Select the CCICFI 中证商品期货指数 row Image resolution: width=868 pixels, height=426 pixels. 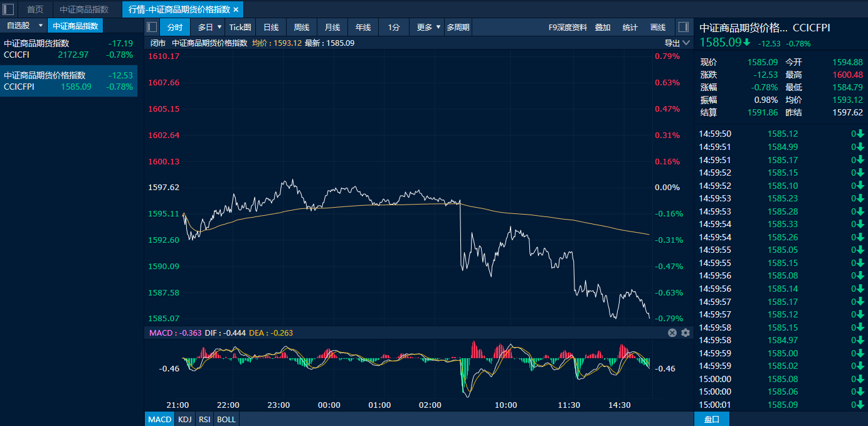pyautogui.click(x=68, y=49)
